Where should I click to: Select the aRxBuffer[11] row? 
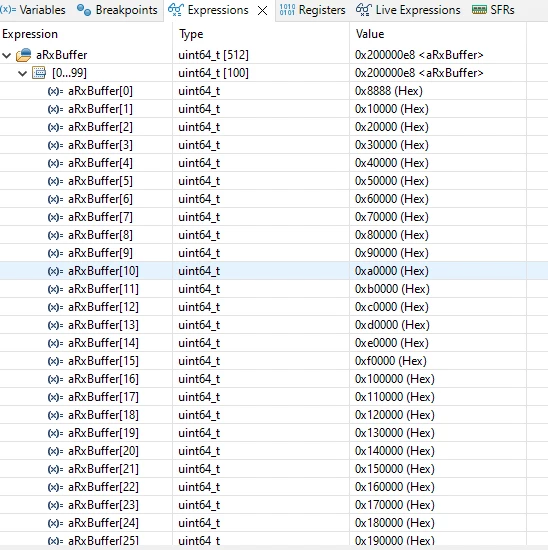[274, 289]
